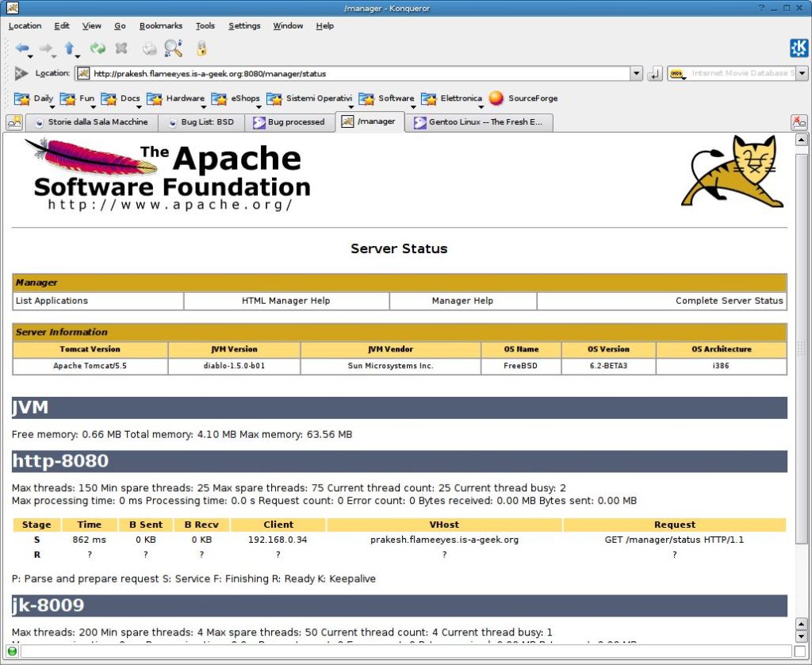Open the Elettronica bookmark folder
812x665 pixels.
(x=452, y=98)
